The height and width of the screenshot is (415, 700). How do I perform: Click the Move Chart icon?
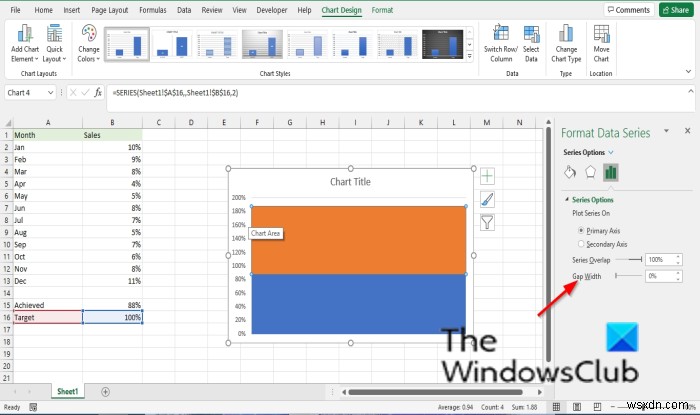[601, 34]
